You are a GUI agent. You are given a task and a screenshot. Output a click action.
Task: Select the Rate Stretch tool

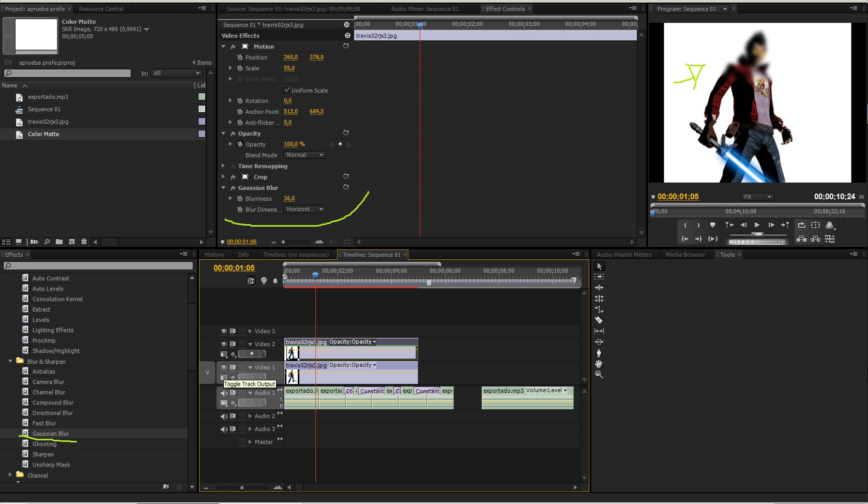tap(599, 309)
